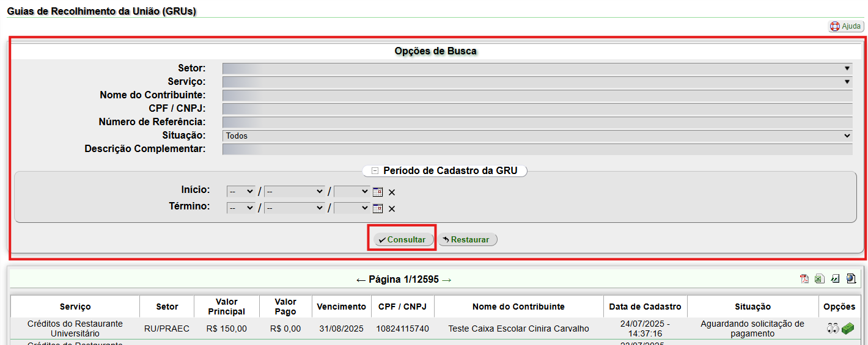The width and height of the screenshot is (868, 345).
Task: Export results to Excel spreadsheet
Action: pos(819,279)
